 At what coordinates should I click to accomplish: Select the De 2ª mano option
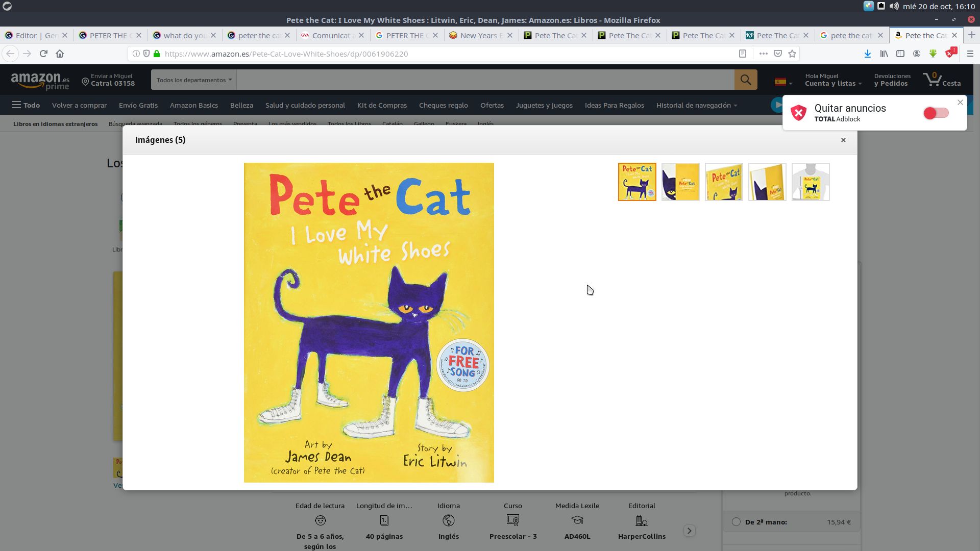click(737, 522)
